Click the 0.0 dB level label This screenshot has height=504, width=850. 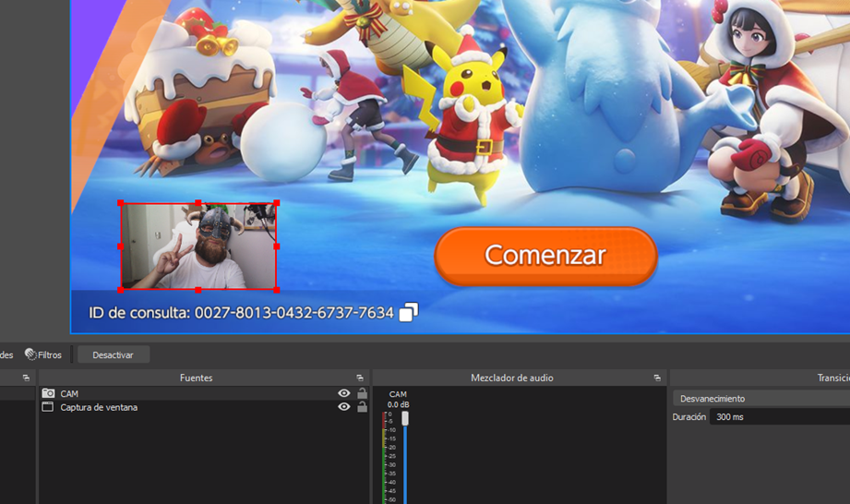398,405
